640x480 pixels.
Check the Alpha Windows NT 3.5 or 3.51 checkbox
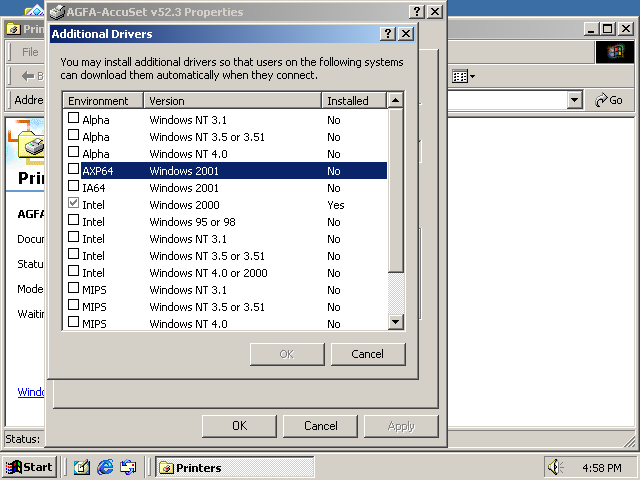[73, 135]
